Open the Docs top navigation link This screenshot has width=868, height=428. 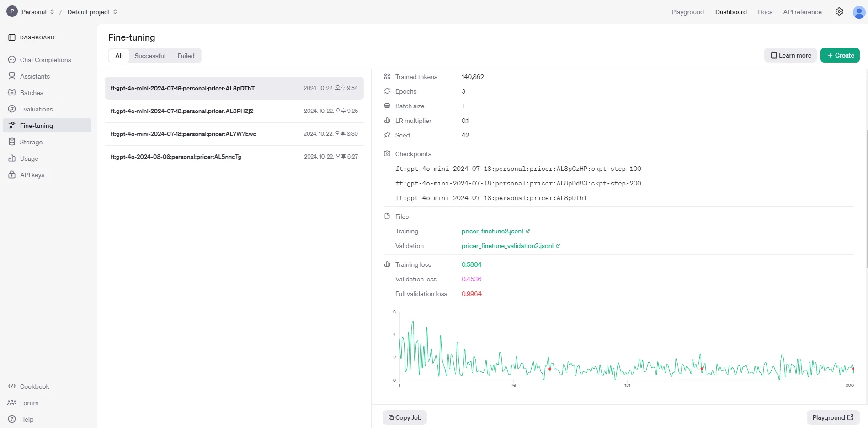(x=765, y=12)
